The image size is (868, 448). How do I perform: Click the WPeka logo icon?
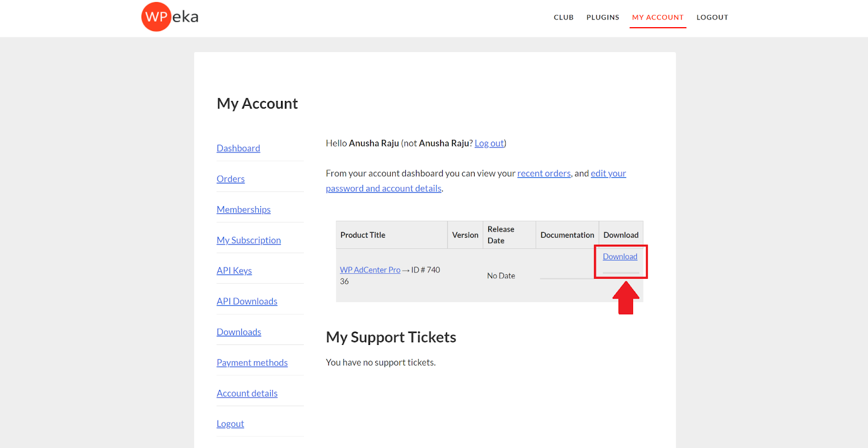pos(156,17)
